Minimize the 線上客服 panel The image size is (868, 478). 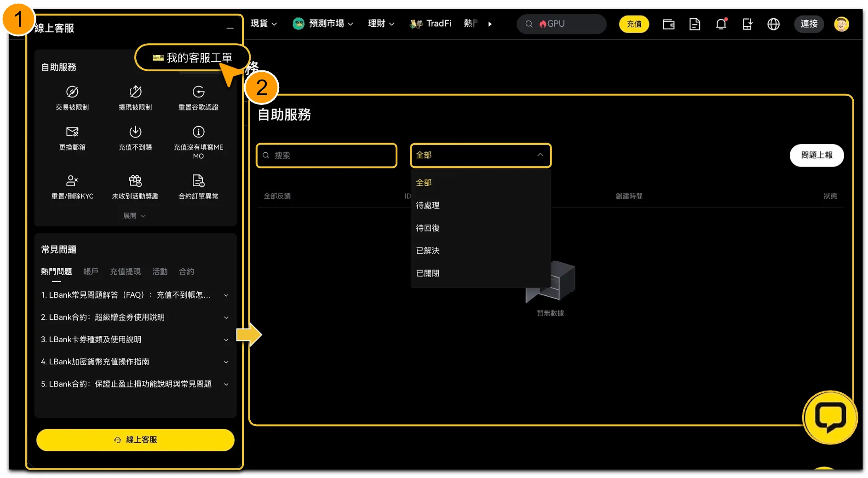(230, 28)
